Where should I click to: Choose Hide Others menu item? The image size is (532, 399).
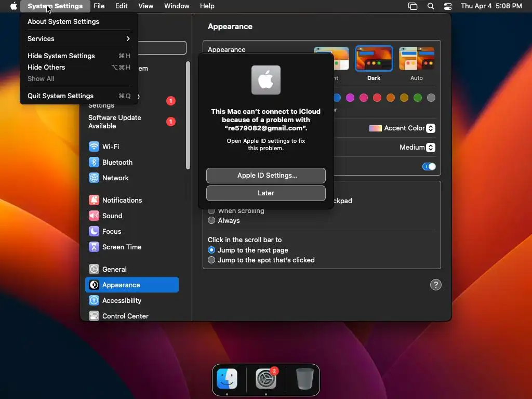coord(79,68)
